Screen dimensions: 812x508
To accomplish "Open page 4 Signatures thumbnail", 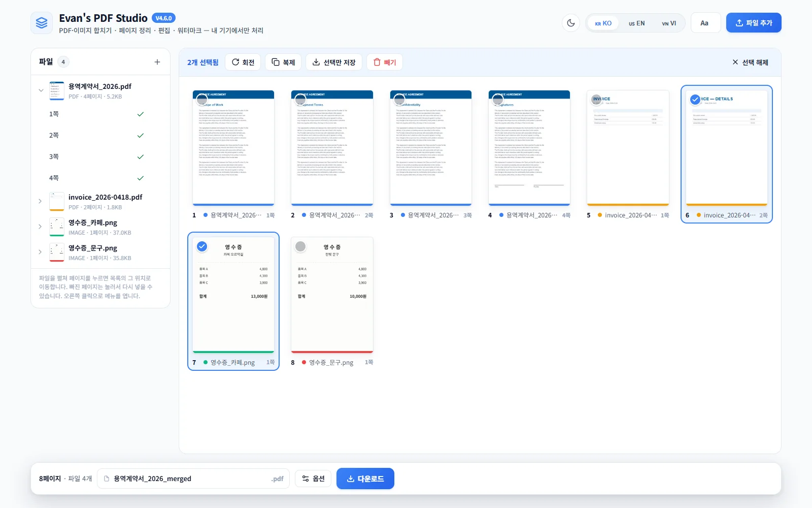I will 529,148.
